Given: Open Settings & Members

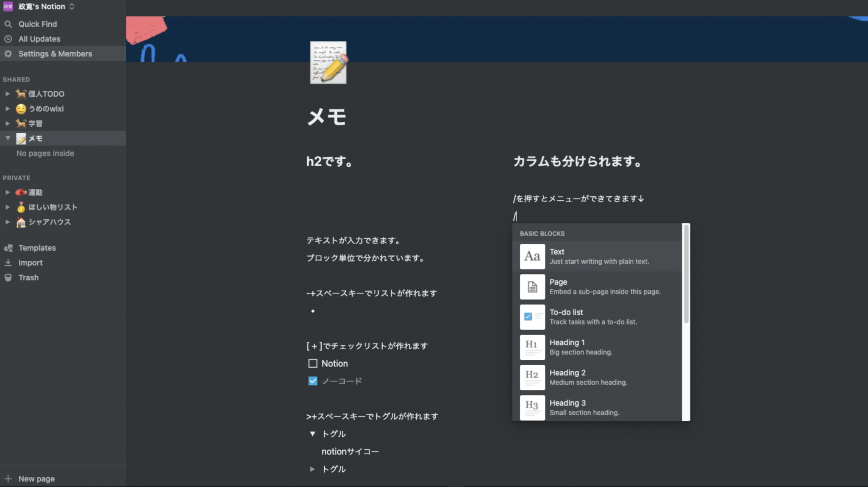Looking at the screenshot, I should click(x=55, y=53).
